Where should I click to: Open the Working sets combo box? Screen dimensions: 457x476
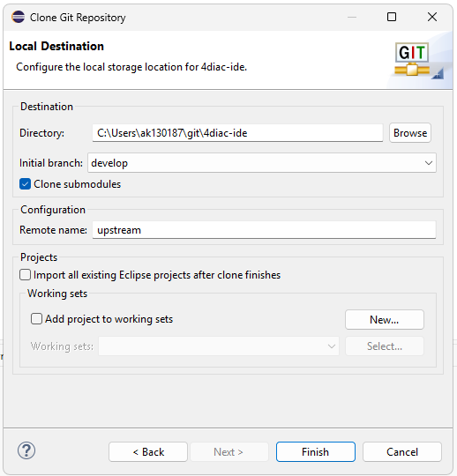tap(219, 346)
